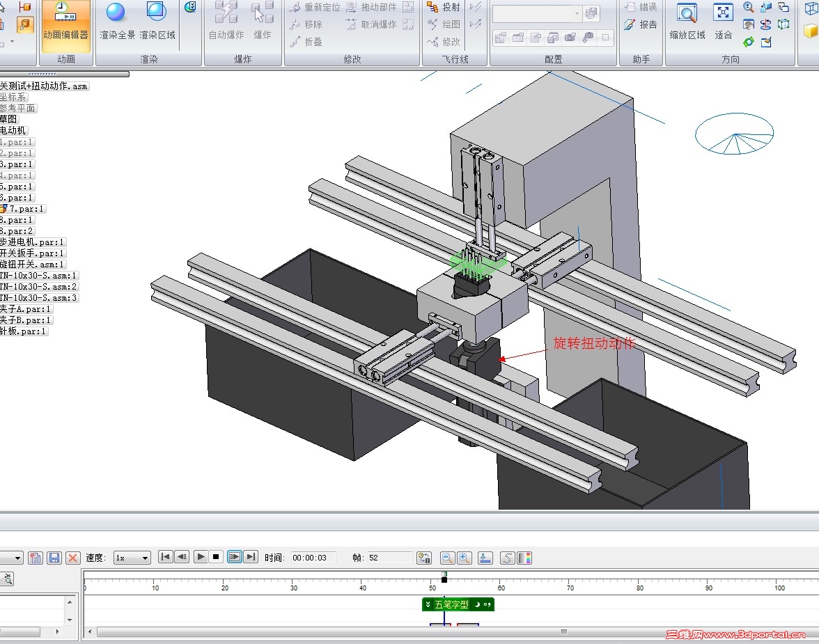
Task: Click the 投射 flow line tool
Action: click(444, 8)
